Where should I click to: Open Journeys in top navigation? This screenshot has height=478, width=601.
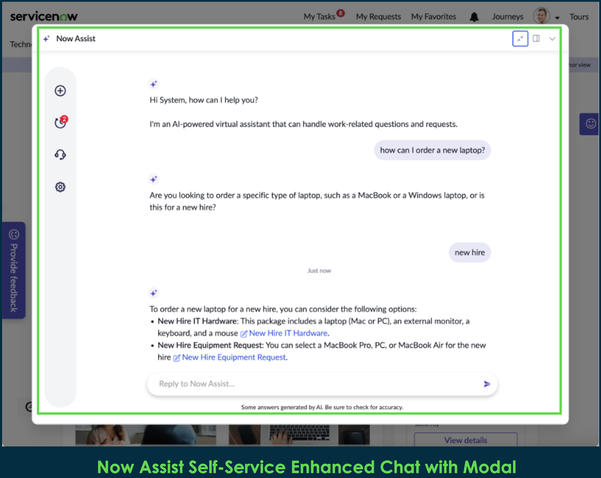click(507, 16)
